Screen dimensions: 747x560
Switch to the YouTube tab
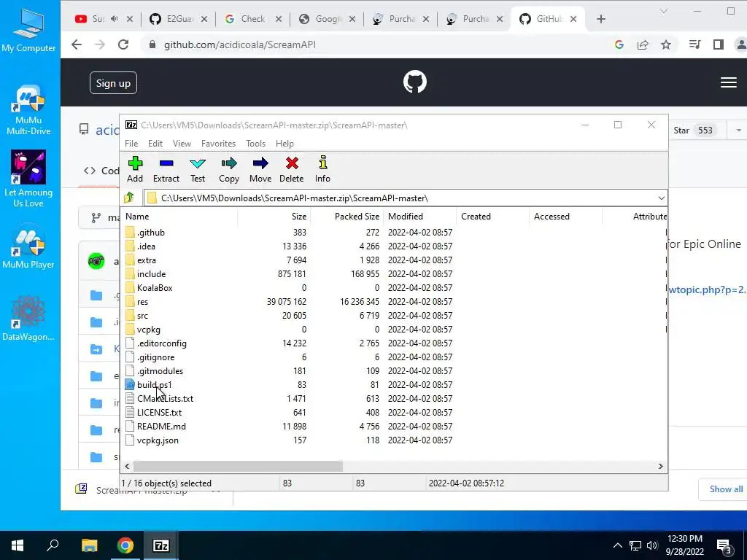point(105,19)
